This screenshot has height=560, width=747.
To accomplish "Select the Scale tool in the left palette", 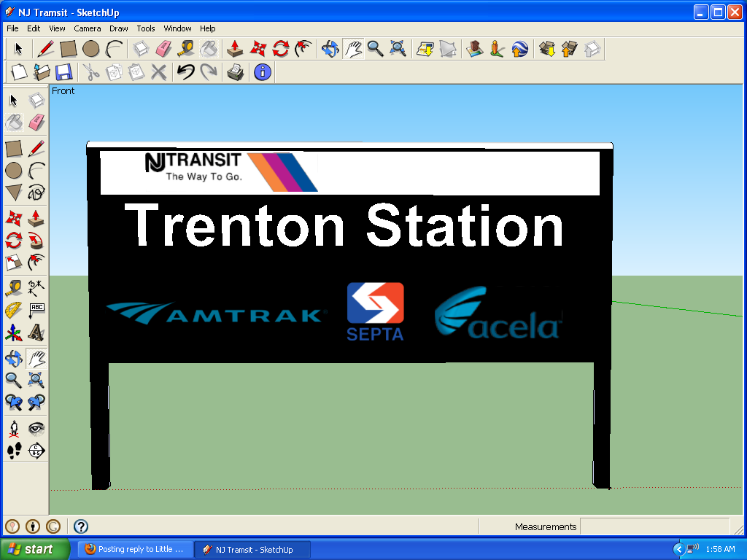I will [14, 262].
